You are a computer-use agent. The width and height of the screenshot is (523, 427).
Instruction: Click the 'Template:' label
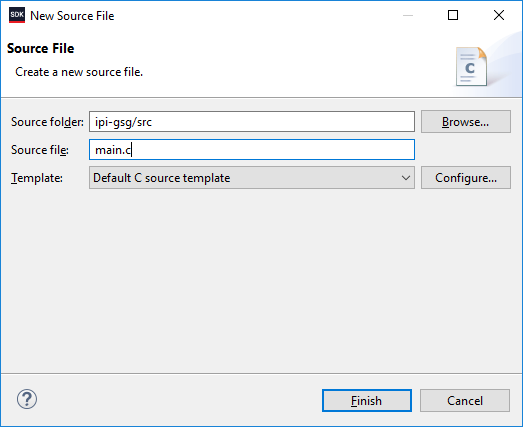click(37, 178)
